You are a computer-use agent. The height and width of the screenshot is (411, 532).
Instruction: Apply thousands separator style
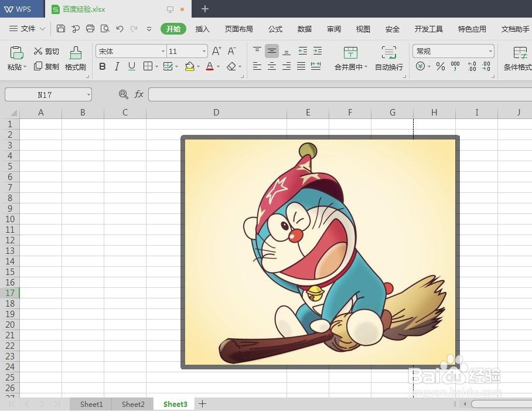[x=455, y=66]
